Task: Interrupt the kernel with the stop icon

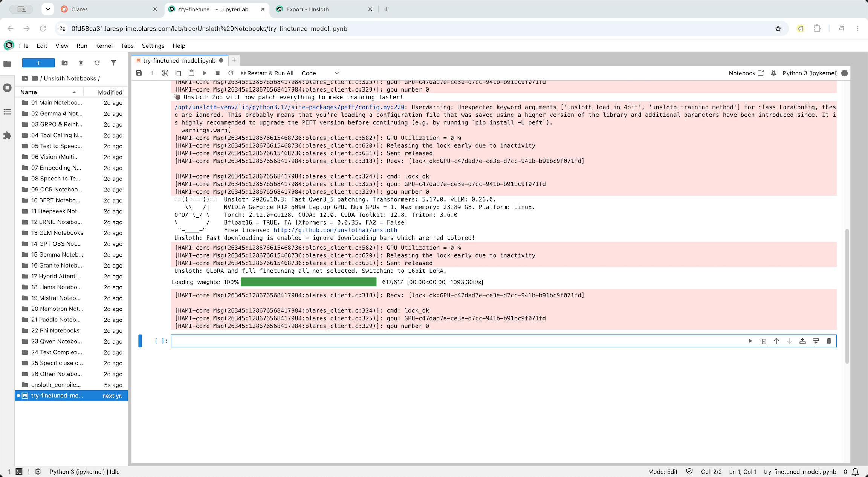Action: [x=218, y=73]
